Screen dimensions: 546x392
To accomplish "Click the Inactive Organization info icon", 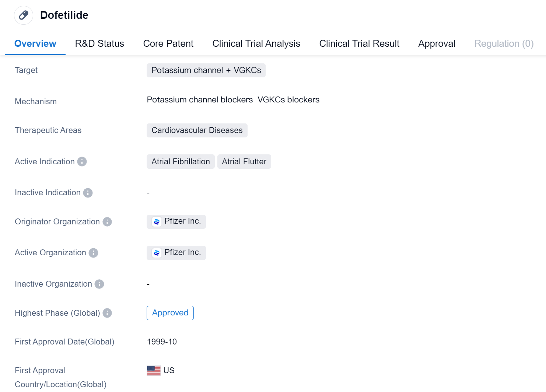I will click(99, 284).
